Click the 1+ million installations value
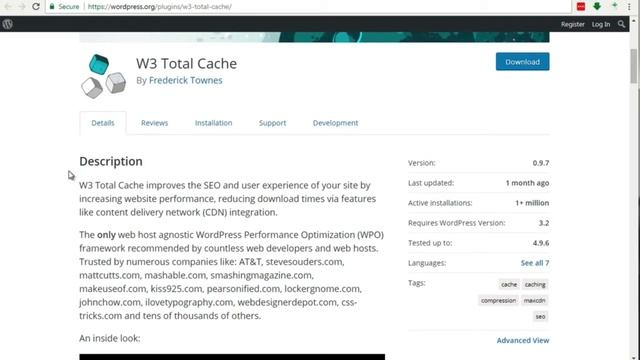Image resolution: width=640 pixels, height=360 pixels. [x=532, y=203]
